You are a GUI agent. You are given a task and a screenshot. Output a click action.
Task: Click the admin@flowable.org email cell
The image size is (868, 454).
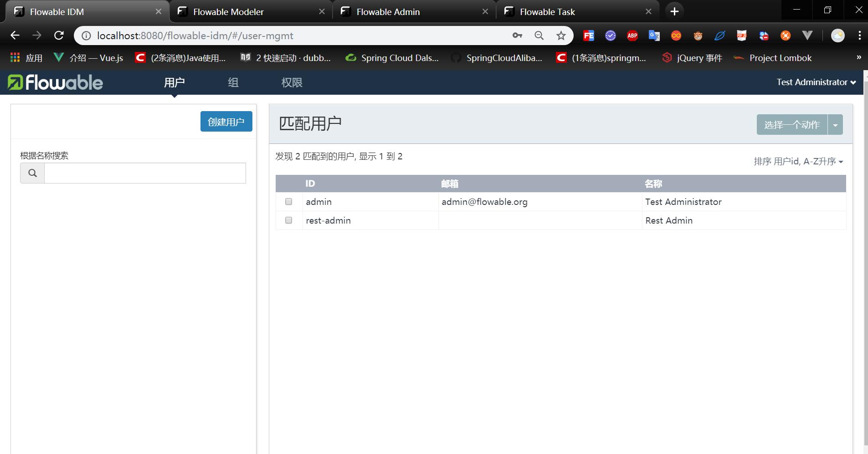pos(540,202)
